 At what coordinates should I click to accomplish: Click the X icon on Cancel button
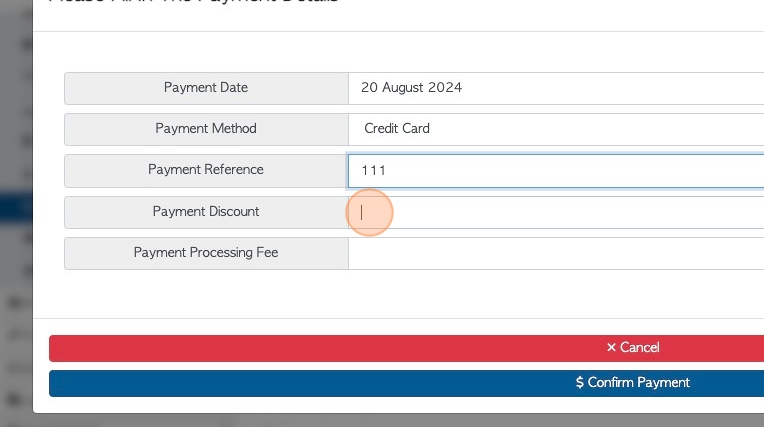[611, 348]
